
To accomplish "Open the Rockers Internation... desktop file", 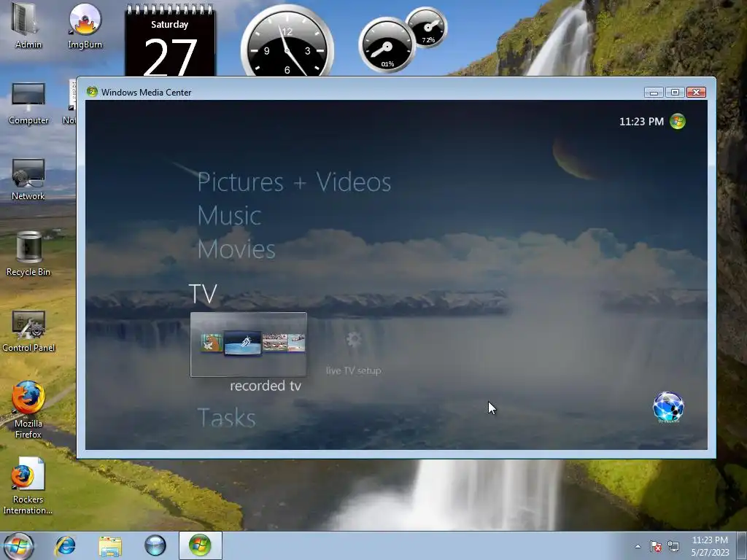I will coord(28,485).
